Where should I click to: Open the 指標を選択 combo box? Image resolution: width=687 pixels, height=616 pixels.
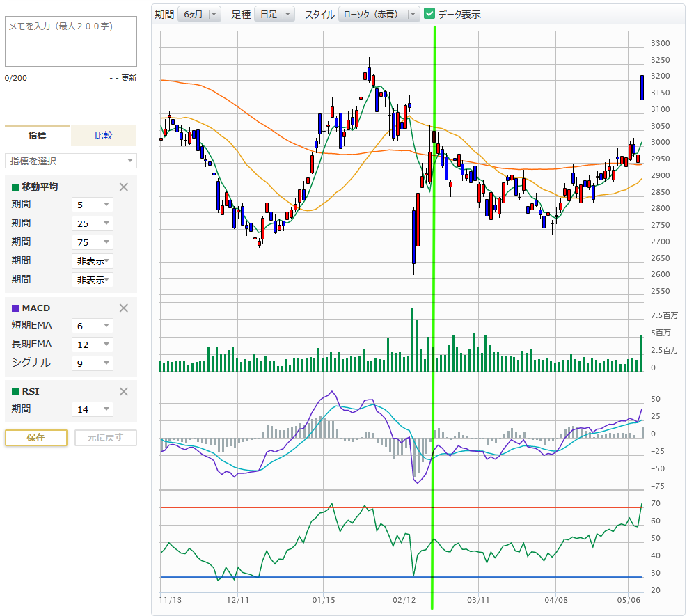71,161
